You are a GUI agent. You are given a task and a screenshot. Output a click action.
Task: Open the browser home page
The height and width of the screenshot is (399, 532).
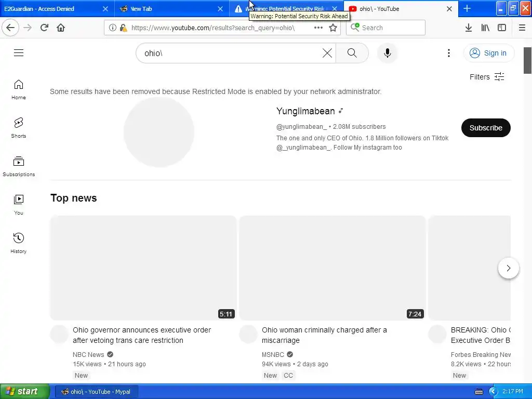[61, 28]
